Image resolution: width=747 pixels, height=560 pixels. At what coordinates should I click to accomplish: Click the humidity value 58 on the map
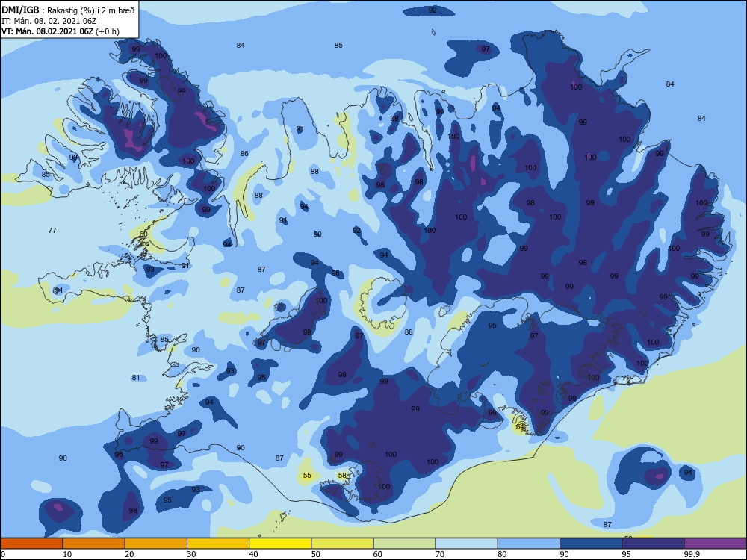(x=343, y=475)
